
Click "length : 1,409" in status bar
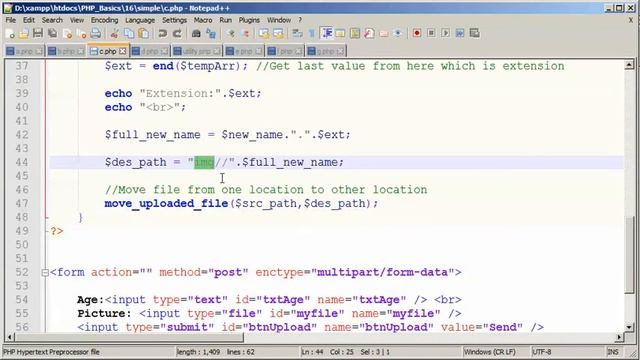[x=198, y=351]
